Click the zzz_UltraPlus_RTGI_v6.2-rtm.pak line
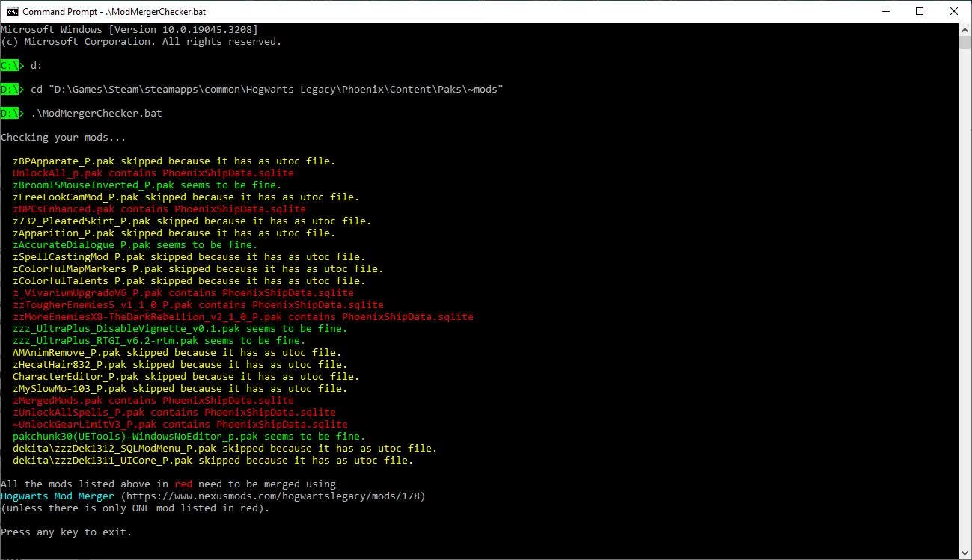Screen dimensions: 972x560 click(159, 341)
